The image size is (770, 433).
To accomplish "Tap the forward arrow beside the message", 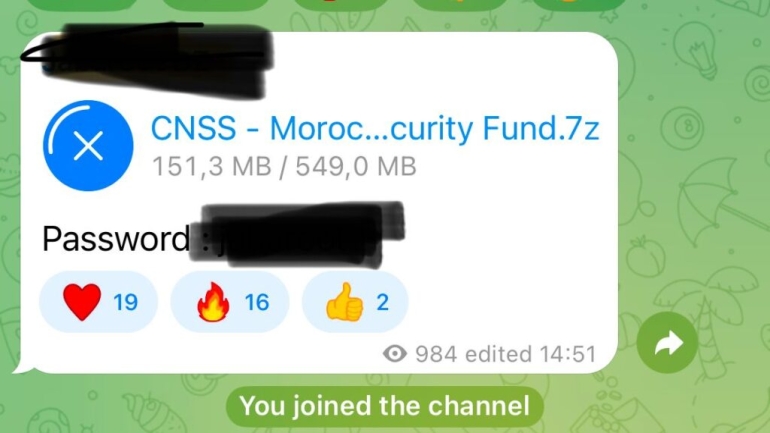I will pos(667,343).
